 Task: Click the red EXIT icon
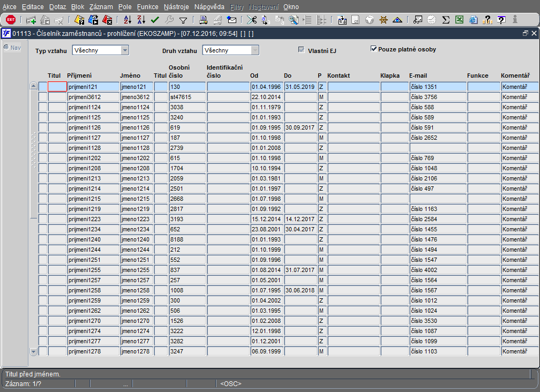coord(11,20)
